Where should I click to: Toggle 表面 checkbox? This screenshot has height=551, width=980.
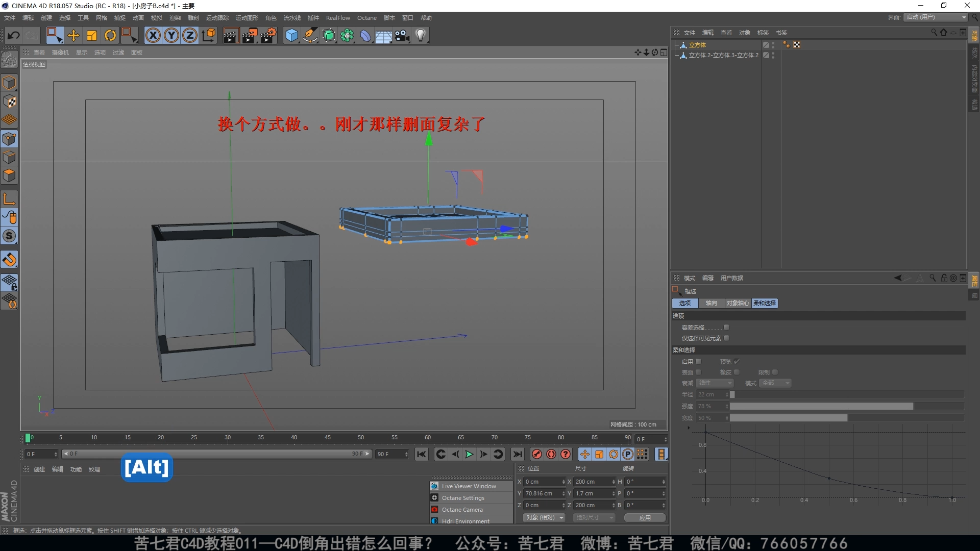click(698, 372)
